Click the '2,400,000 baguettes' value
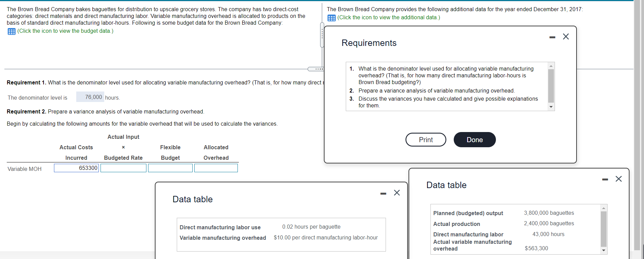The height and width of the screenshot is (259, 644). pyautogui.click(x=549, y=224)
